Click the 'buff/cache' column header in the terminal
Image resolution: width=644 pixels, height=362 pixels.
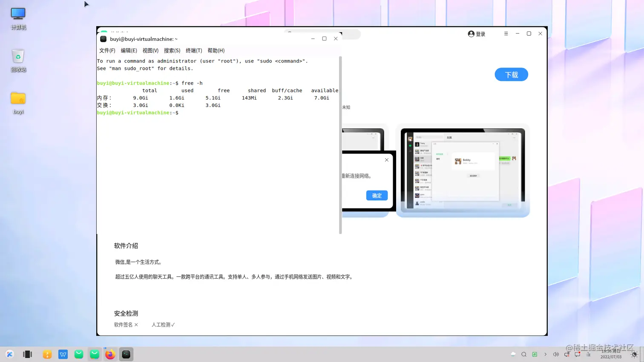tap(287, 91)
